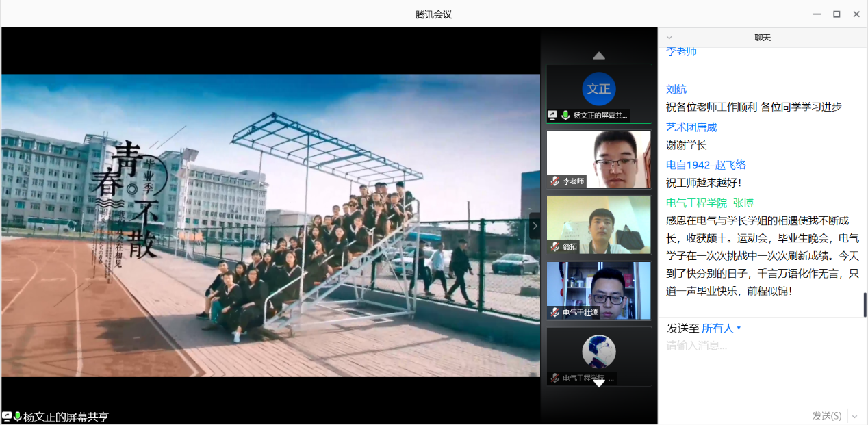This screenshot has height=425, width=868.
Task: Click sender name 艺术团唐威 in chat
Action: (x=691, y=127)
